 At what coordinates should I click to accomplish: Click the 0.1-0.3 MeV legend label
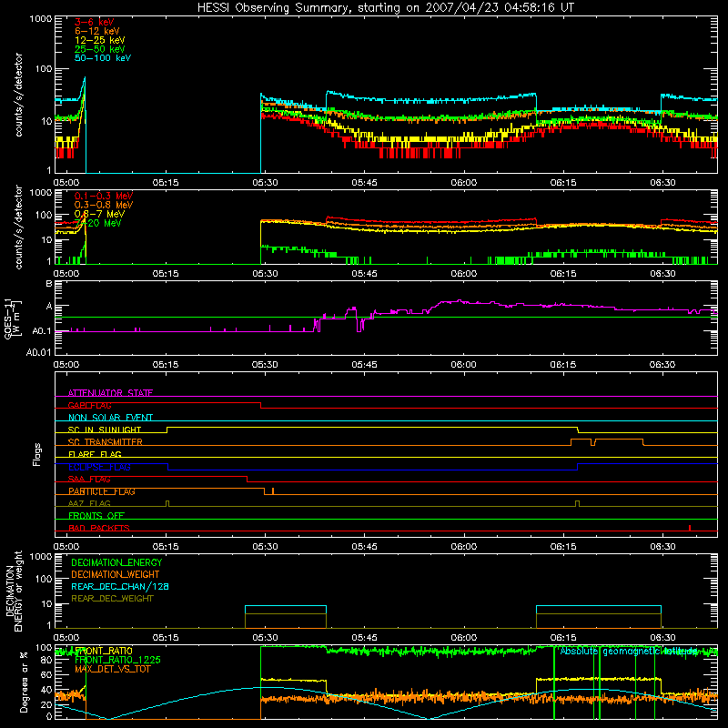coord(104,196)
